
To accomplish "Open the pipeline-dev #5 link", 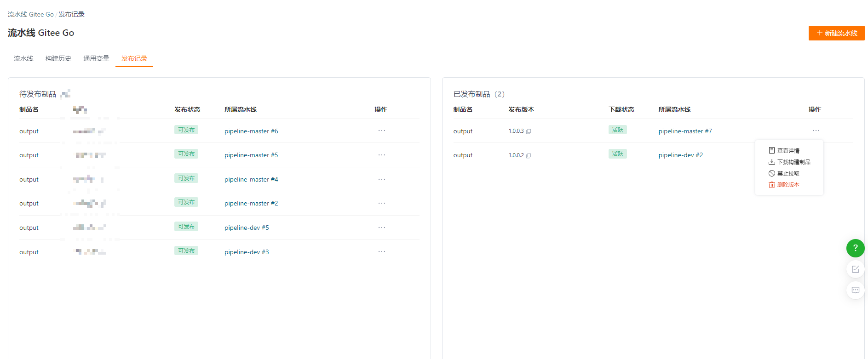I will pos(247,228).
